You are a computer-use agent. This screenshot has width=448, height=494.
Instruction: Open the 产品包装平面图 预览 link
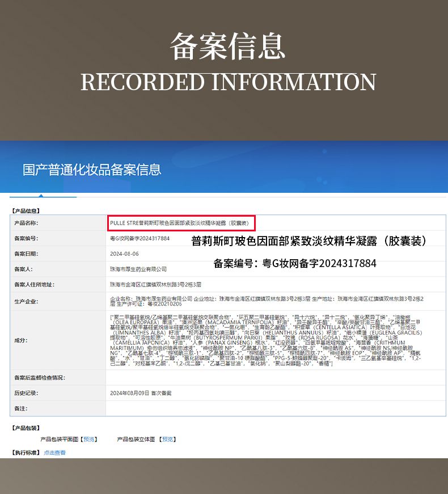point(90,439)
